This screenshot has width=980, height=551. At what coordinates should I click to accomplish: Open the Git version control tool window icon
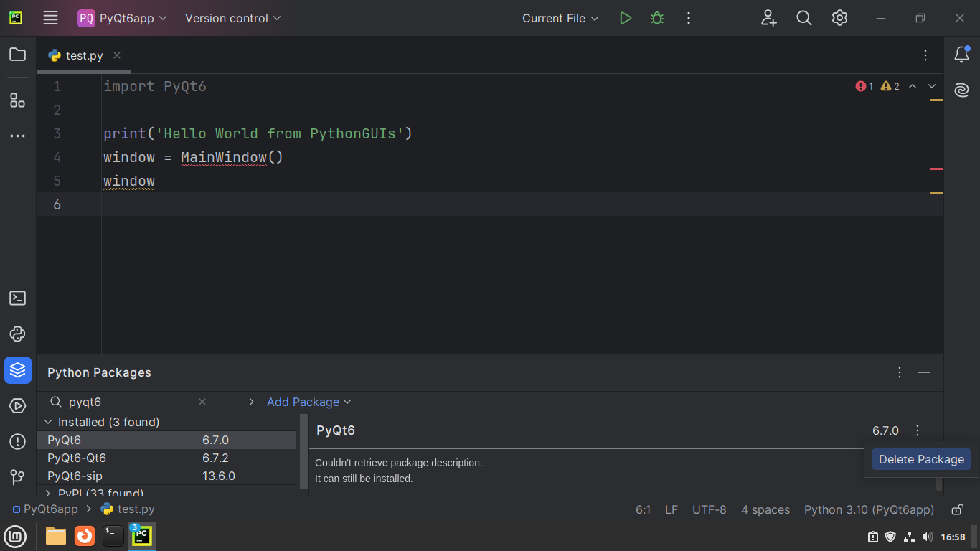(18, 476)
